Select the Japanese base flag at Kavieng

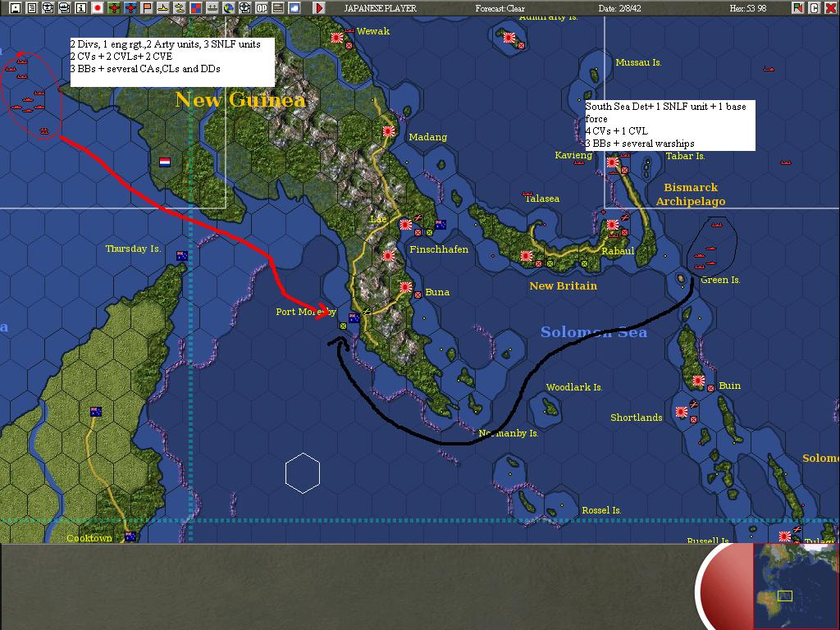click(x=612, y=162)
